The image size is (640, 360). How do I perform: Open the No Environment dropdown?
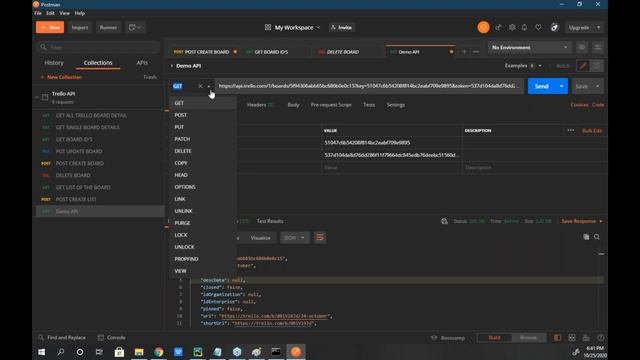(529, 47)
